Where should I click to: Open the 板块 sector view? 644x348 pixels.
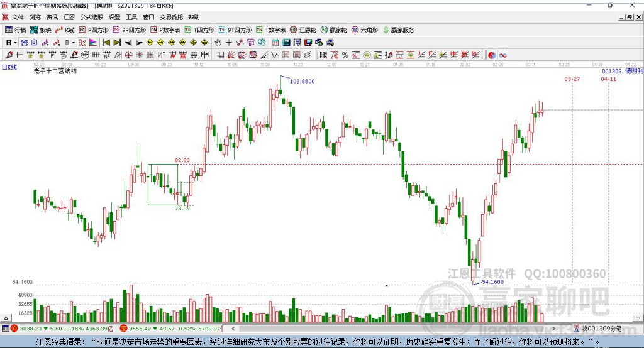pyautogui.click(x=41, y=30)
